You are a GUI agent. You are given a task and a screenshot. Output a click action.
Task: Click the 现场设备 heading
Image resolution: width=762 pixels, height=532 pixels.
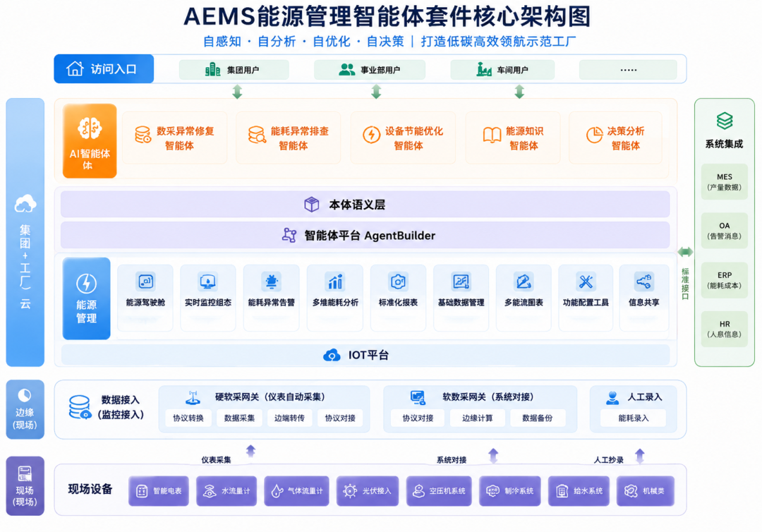90,489
